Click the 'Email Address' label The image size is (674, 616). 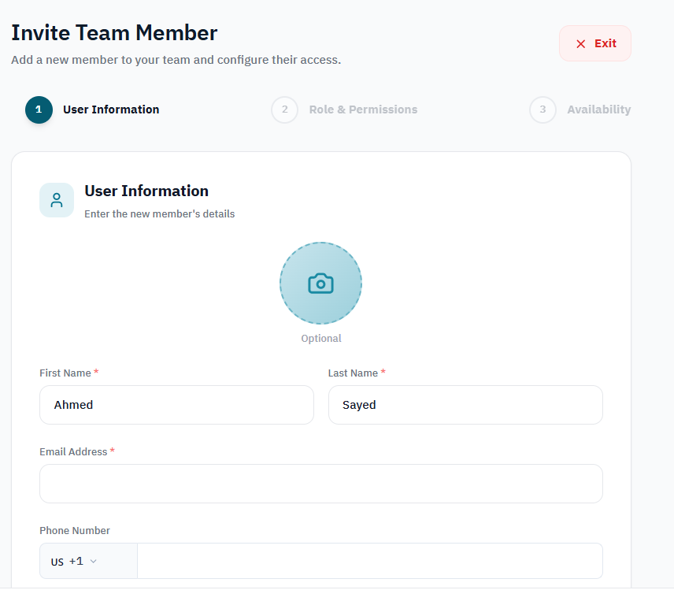pyautogui.click(x=73, y=451)
